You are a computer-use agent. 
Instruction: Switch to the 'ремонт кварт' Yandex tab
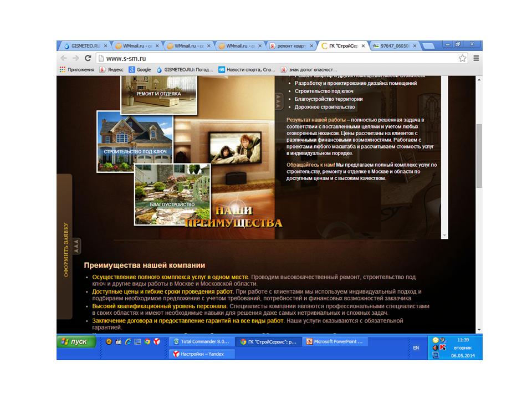click(291, 46)
